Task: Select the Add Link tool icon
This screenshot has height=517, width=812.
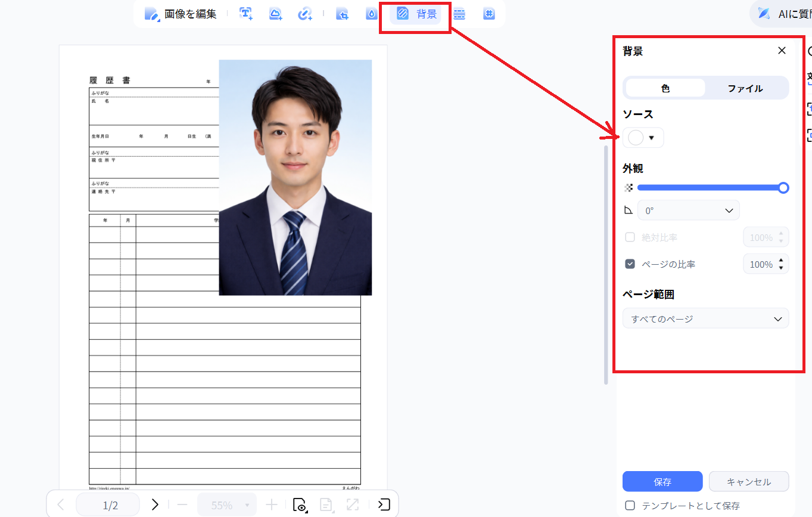Action: [305, 14]
